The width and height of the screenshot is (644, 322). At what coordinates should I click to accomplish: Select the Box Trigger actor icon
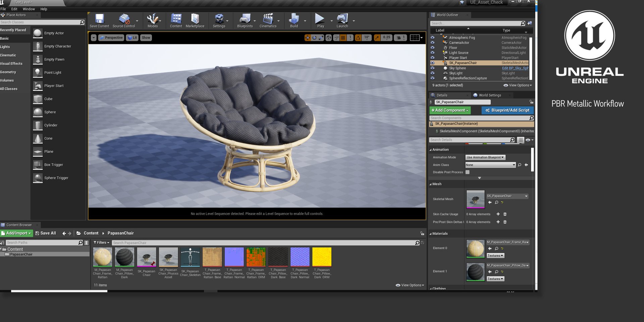click(x=38, y=165)
